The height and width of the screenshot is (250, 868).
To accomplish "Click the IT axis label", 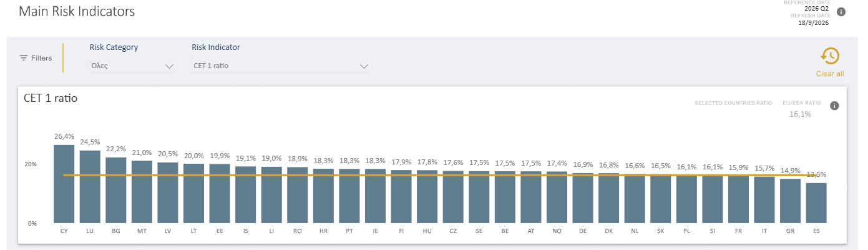I will pos(764,231).
